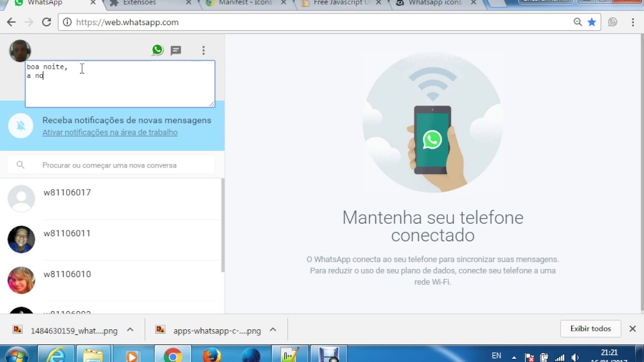The height and width of the screenshot is (362, 644).
Task: Close the Free Javascript tab
Action: click(378, 3)
